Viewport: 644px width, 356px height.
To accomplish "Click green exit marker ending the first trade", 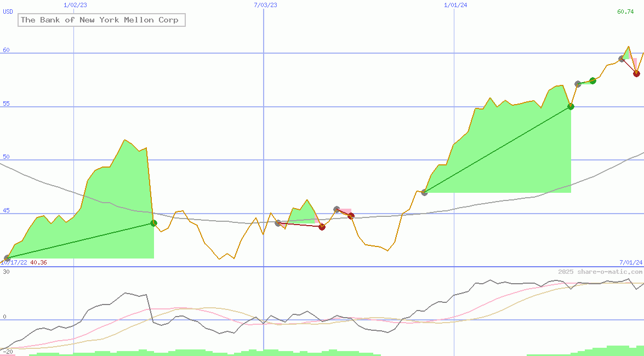I will tap(153, 223).
